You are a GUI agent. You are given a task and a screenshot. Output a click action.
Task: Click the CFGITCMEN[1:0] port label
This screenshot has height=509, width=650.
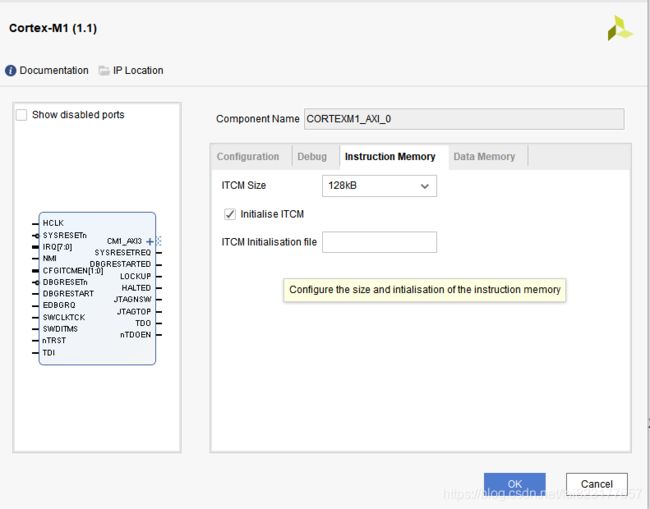73,271
